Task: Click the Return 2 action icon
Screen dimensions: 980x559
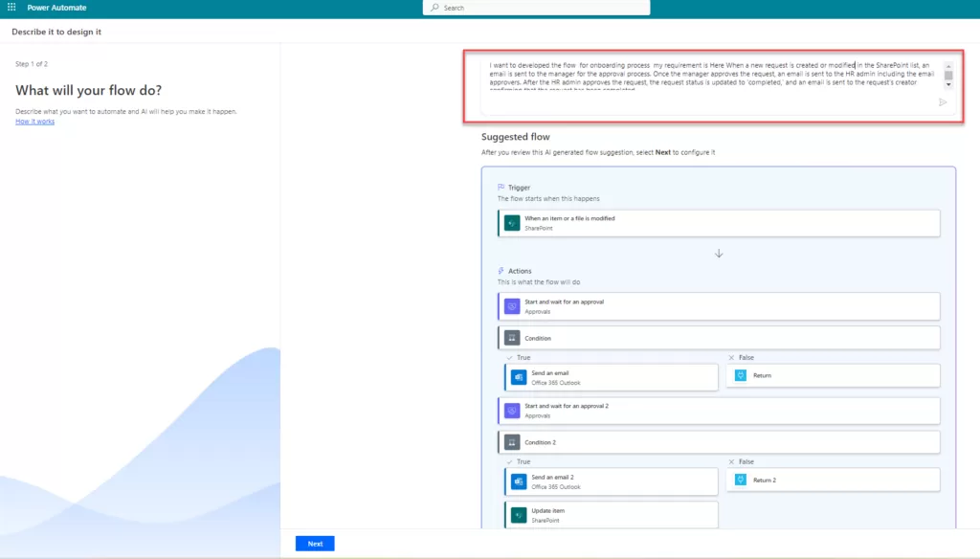Action: 740,480
